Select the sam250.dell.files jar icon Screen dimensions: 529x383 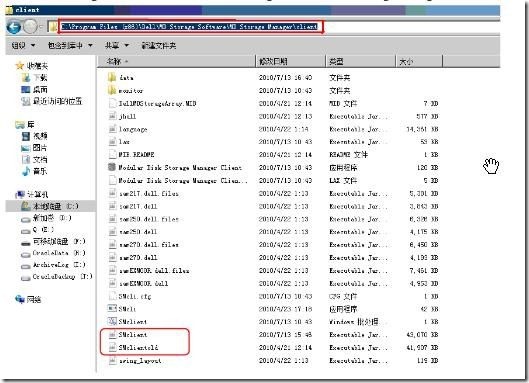[x=112, y=219]
